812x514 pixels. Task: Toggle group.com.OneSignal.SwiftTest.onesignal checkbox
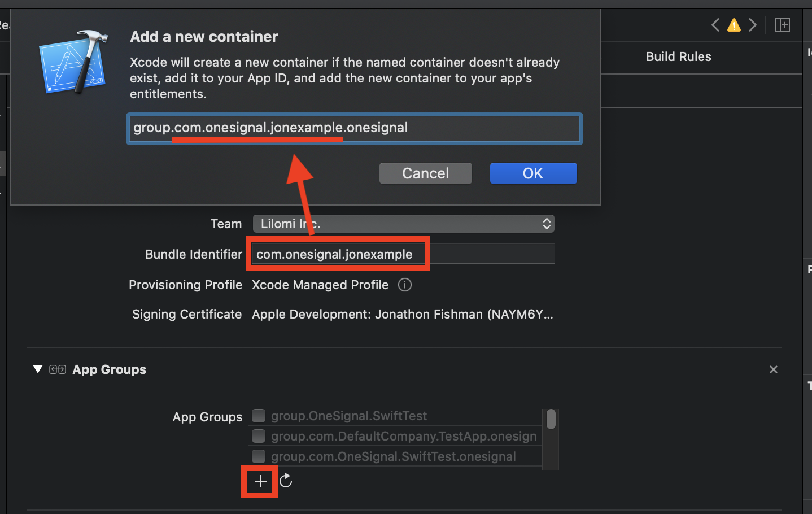click(259, 456)
